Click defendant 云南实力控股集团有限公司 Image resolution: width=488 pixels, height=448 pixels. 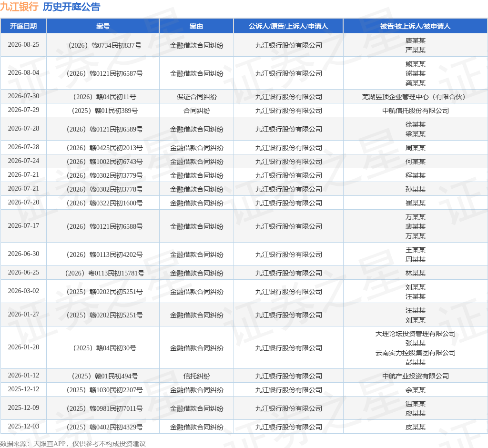pyautogui.click(x=416, y=353)
